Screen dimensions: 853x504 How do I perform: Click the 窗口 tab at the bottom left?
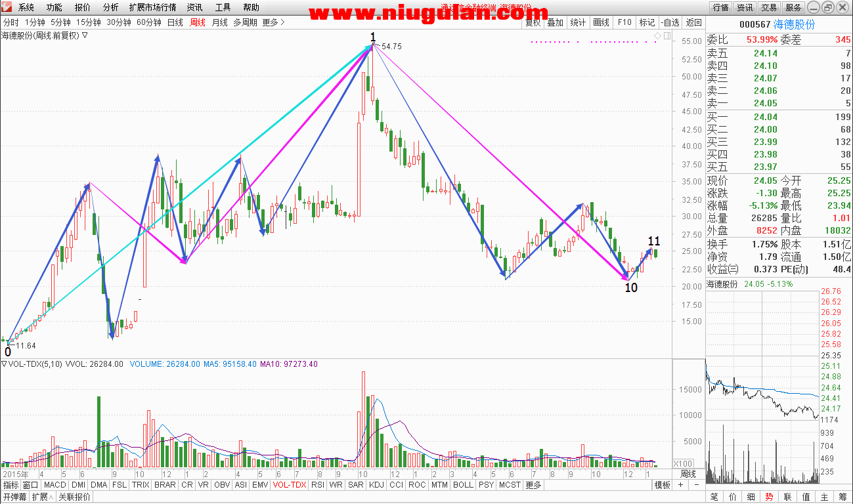coord(31,485)
